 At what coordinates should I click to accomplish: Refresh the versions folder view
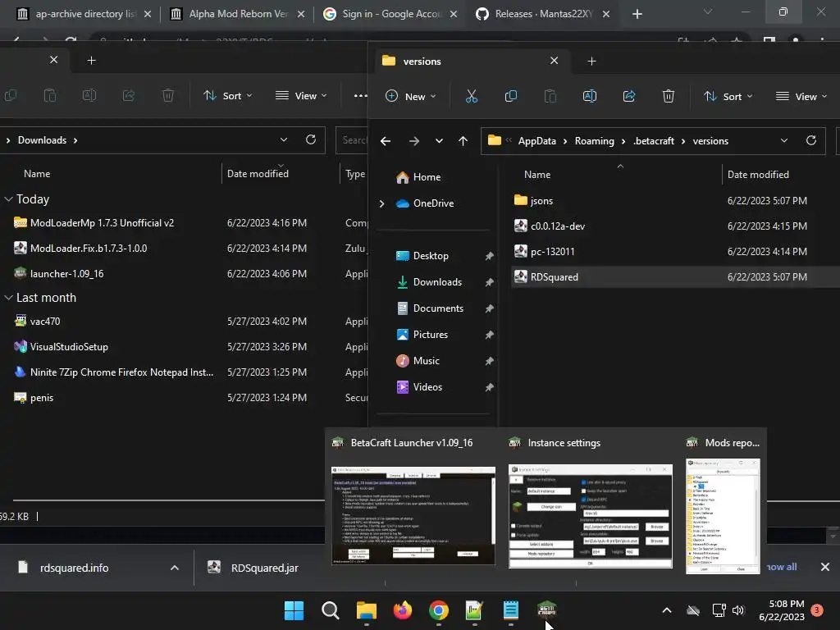click(x=811, y=140)
